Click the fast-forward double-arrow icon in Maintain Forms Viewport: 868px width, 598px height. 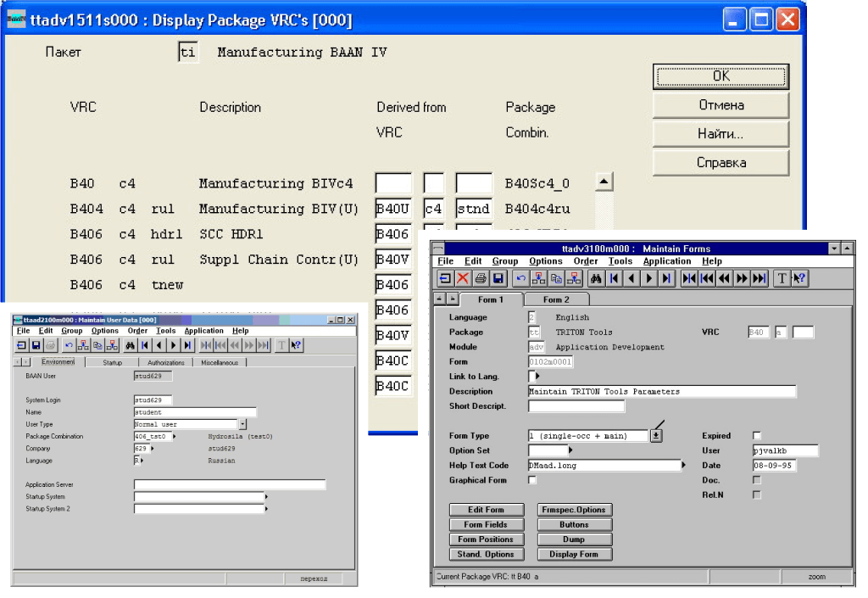coord(743,278)
